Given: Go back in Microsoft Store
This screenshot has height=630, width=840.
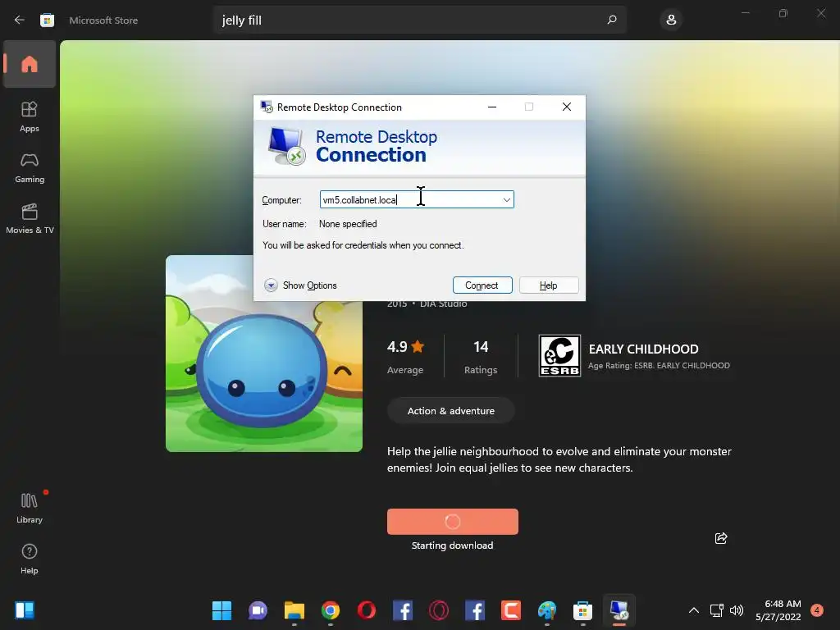Looking at the screenshot, I should (x=20, y=20).
